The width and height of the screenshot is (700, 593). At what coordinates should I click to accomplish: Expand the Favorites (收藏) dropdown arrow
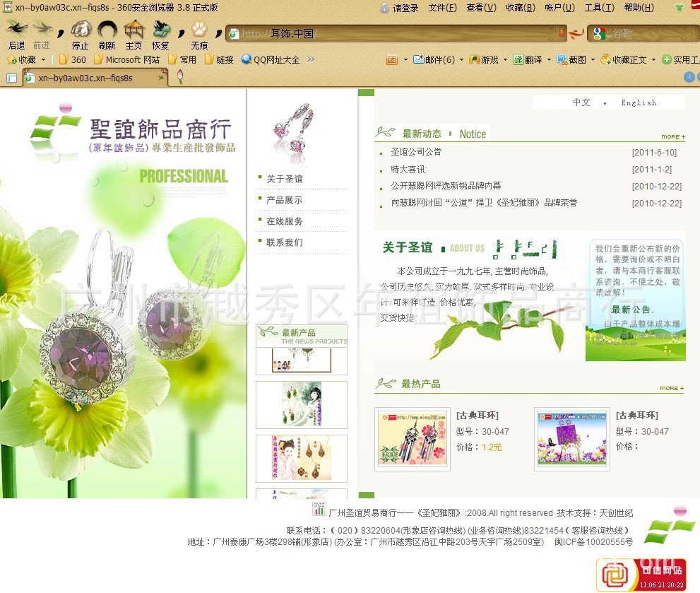click(43, 60)
